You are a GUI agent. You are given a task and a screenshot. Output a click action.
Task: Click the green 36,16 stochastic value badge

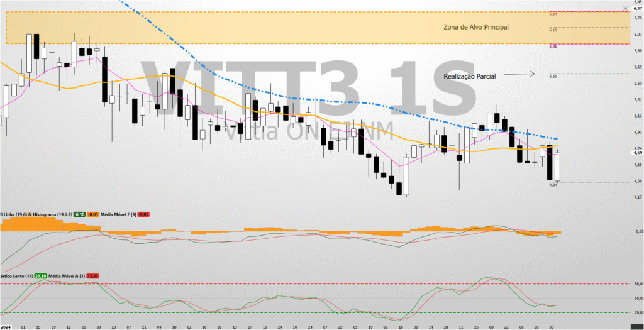point(41,276)
